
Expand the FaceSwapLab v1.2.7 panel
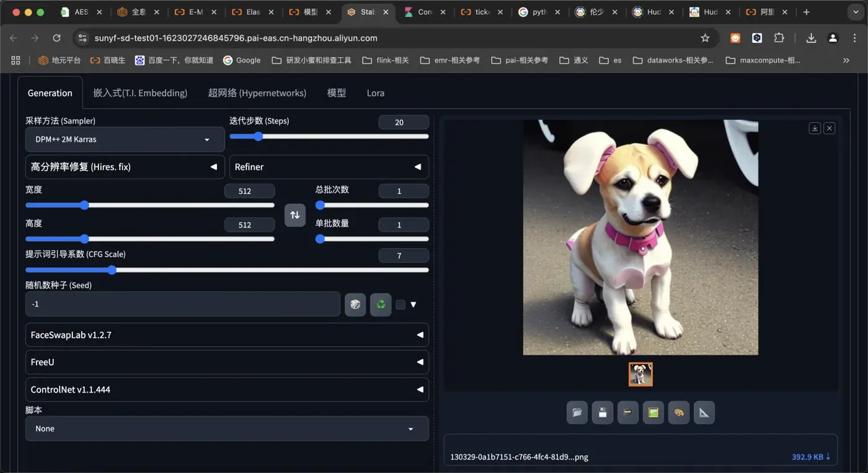click(x=227, y=335)
